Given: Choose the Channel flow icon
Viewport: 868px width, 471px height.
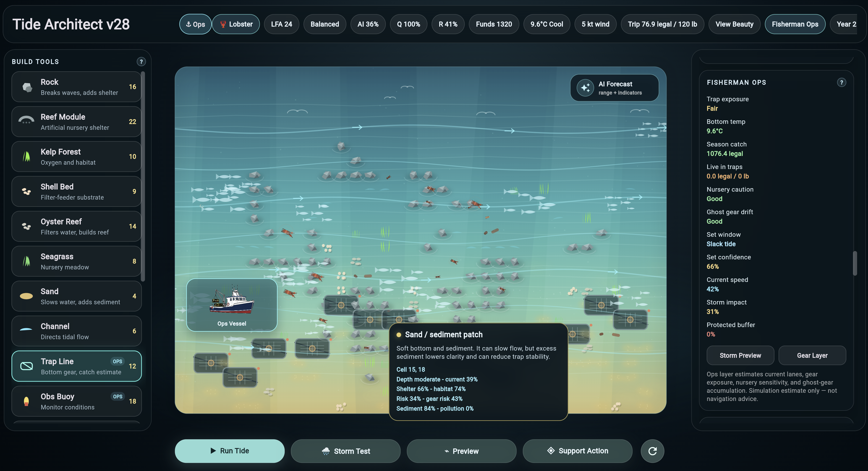Looking at the screenshot, I should tap(26, 329).
